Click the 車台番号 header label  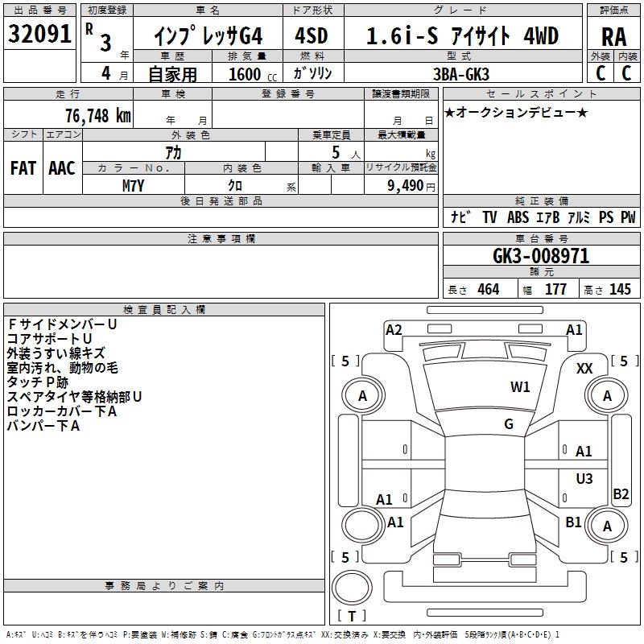541,238
